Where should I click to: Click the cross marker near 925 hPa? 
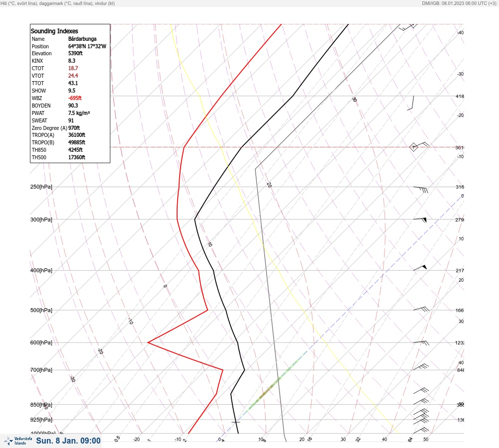tap(235, 422)
